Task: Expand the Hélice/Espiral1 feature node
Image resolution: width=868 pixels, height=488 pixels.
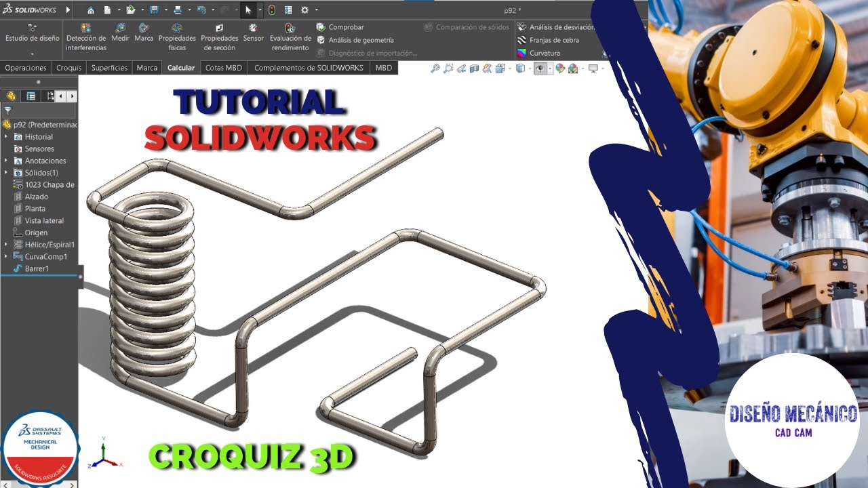Action: pyautogui.click(x=6, y=245)
